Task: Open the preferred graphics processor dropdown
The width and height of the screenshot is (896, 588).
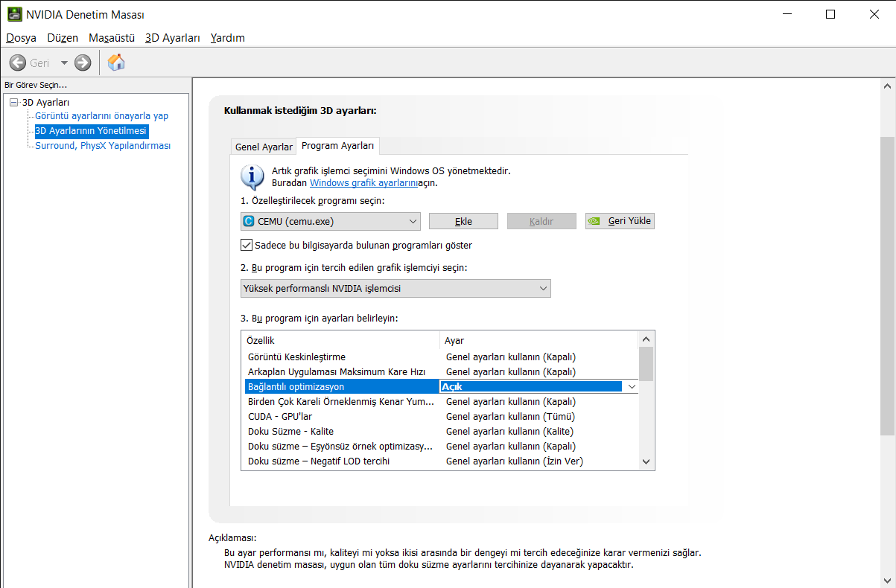Action: (395, 288)
